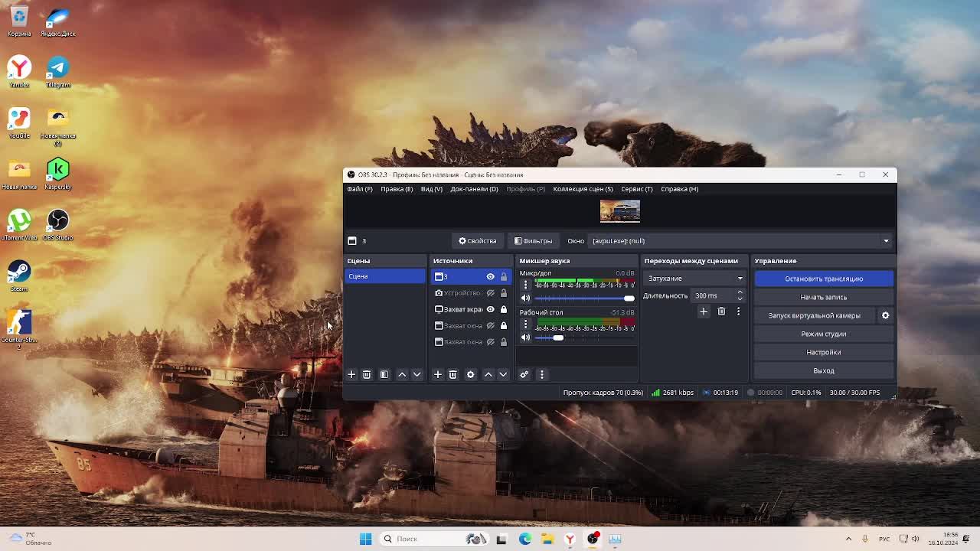This screenshot has width=980, height=551.
Task: Open Kaspersky desktop shortcut
Action: pyautogui.click(x=58, y=174)
